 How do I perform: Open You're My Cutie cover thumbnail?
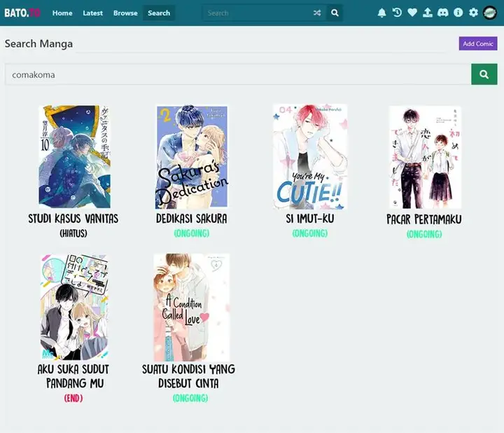coord(309,156)
